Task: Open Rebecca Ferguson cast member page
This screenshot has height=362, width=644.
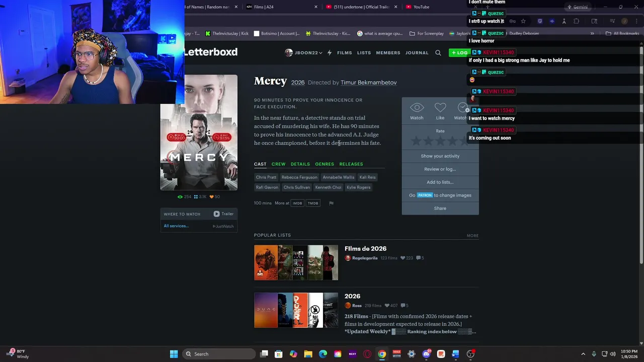Action: pos(299,177)
